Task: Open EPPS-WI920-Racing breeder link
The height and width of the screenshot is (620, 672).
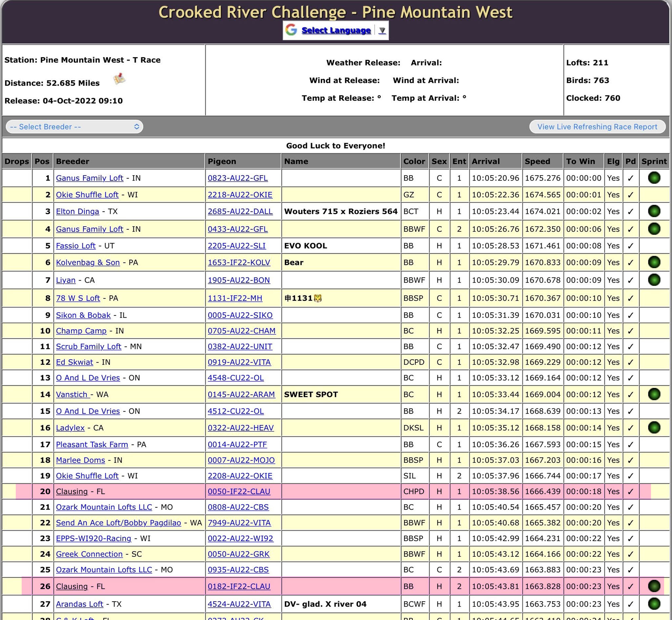Action: [x=94, y=539]
